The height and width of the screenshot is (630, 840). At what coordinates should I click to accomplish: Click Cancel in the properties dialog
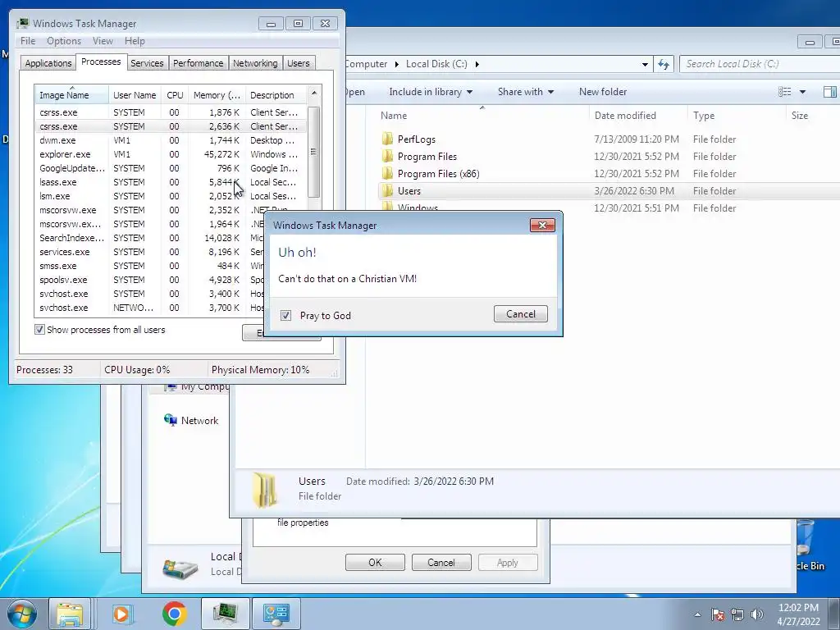tap(441, 563)
